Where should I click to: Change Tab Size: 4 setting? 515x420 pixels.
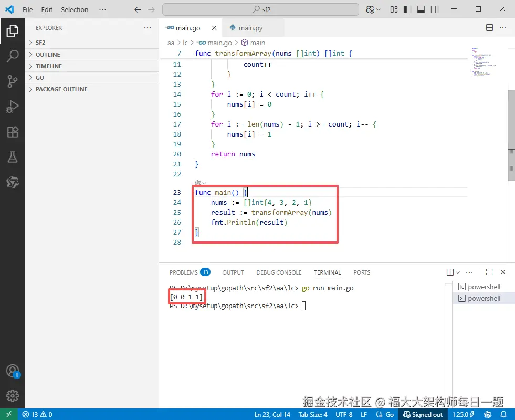pos(313,414)
